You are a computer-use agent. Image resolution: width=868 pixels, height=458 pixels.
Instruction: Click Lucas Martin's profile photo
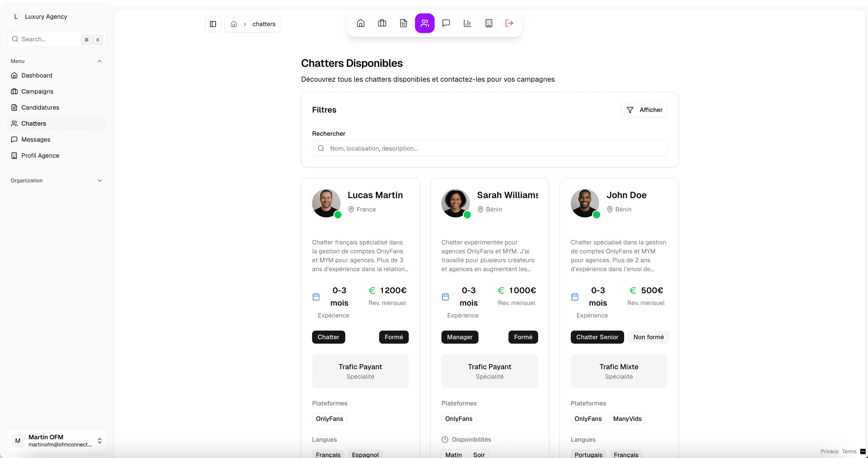click(x=326, y=203)
